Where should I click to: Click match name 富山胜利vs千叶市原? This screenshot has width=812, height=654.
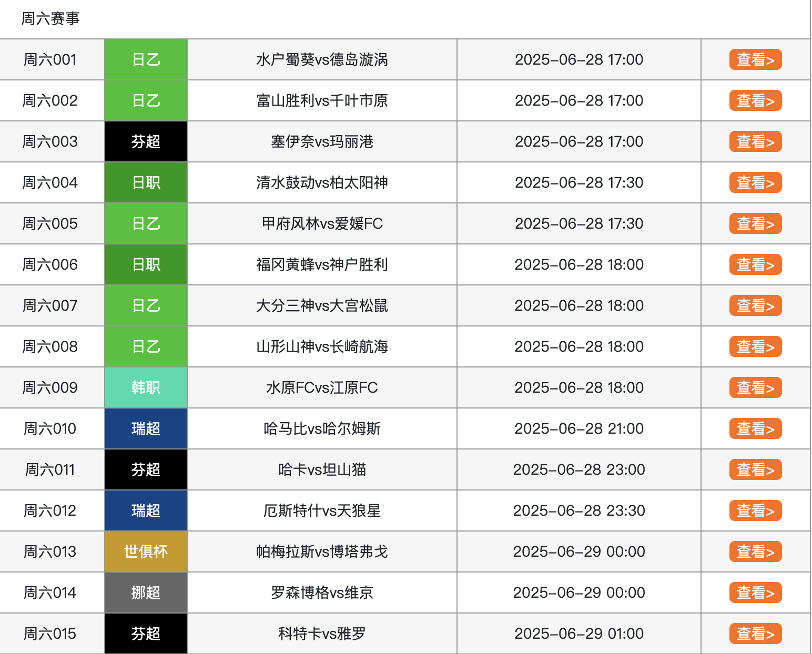point(322,100)
